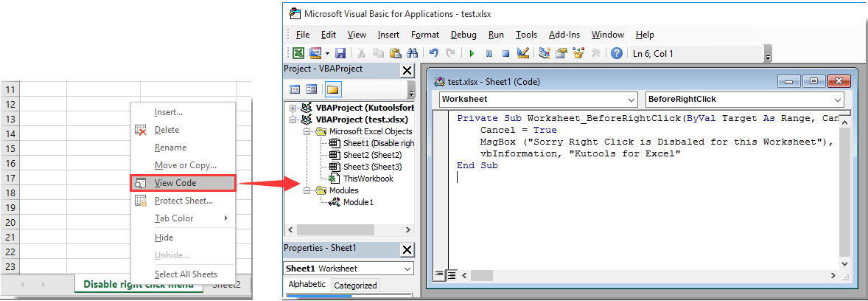Save the project with the floppy disk icon
The height and width of the screenshot is (301, 868).
pos(340,53)
